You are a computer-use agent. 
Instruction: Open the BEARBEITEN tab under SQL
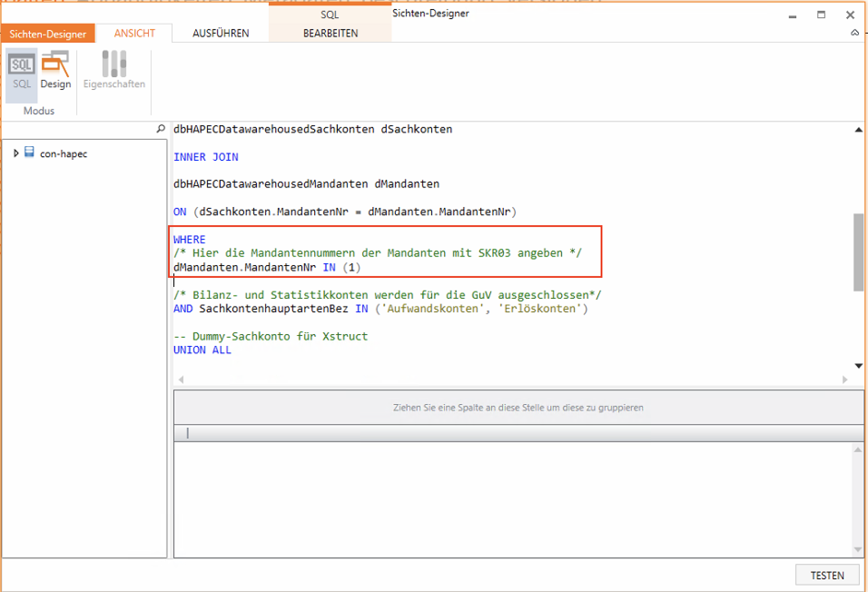[330, 33]
